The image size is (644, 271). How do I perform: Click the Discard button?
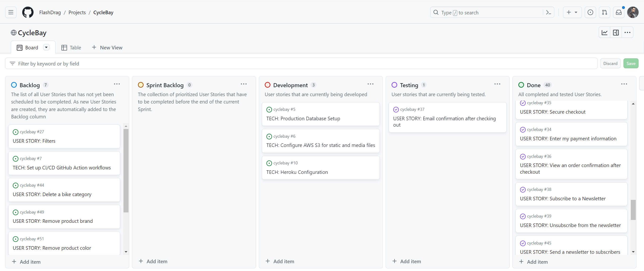(610, 64)
